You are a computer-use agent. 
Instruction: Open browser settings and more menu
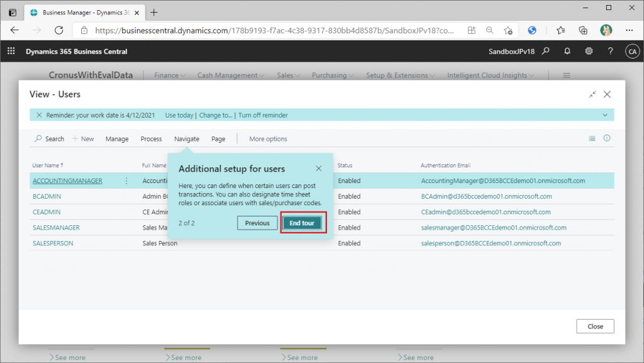[629, 30]
